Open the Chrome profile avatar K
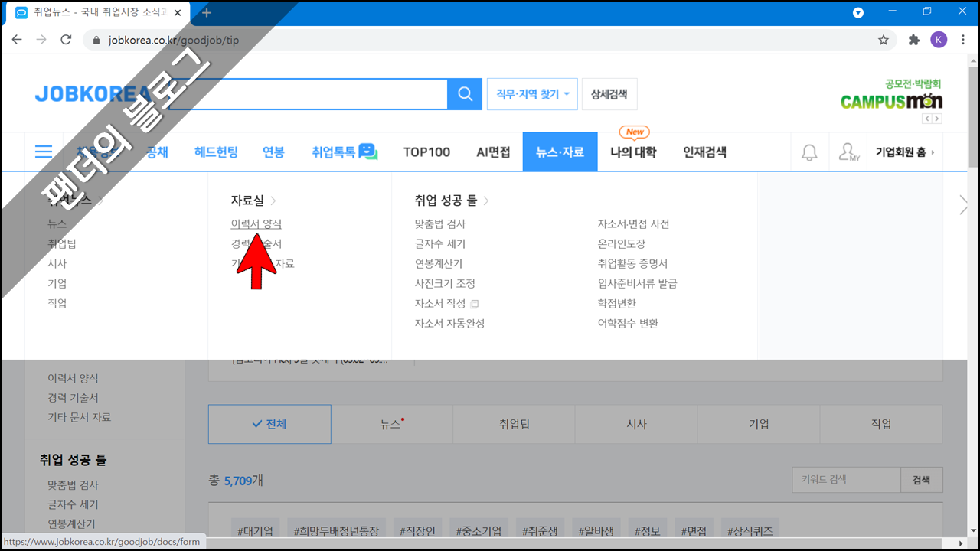The image size is (980, 551). point(939,40)
